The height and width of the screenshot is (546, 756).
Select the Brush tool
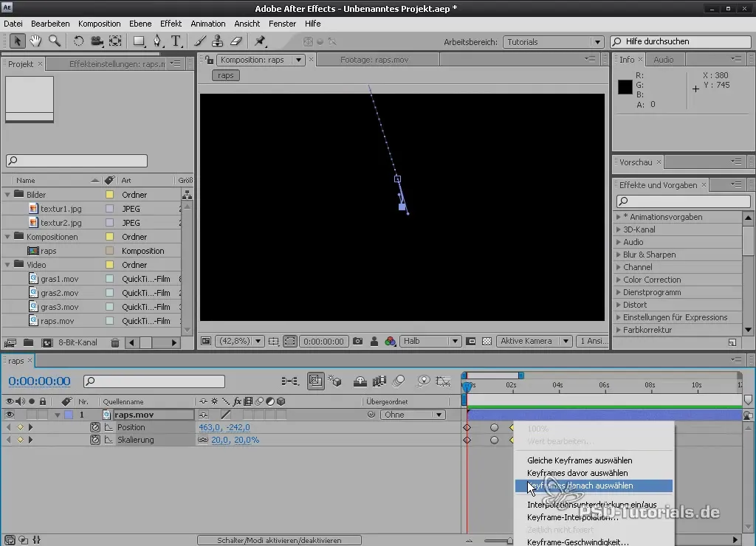coord(199,41)
